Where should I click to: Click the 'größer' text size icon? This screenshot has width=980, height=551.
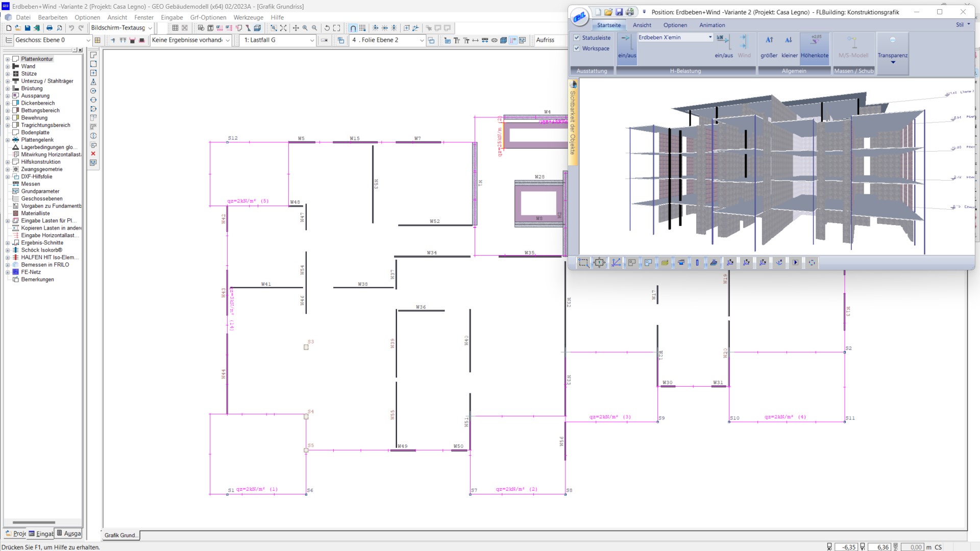click(769, 46)
